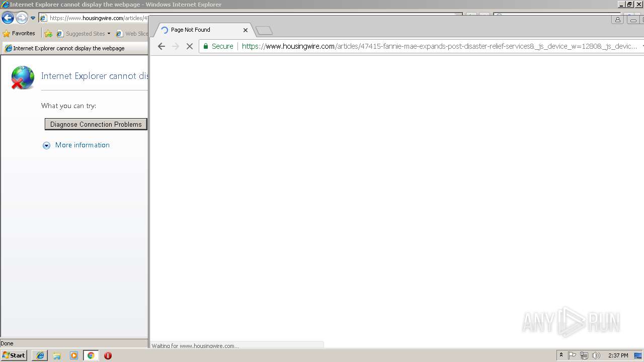Stop loading the page in Chrome
This screenshot has width=644, height=362.
coord(190,46)
